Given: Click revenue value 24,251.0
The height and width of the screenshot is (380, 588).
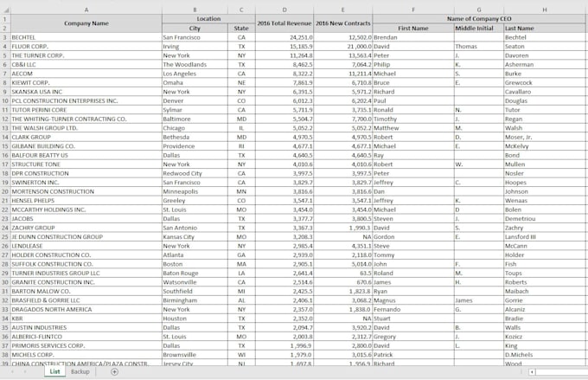Looking at the screenshot, I should (x=284, y=37).
